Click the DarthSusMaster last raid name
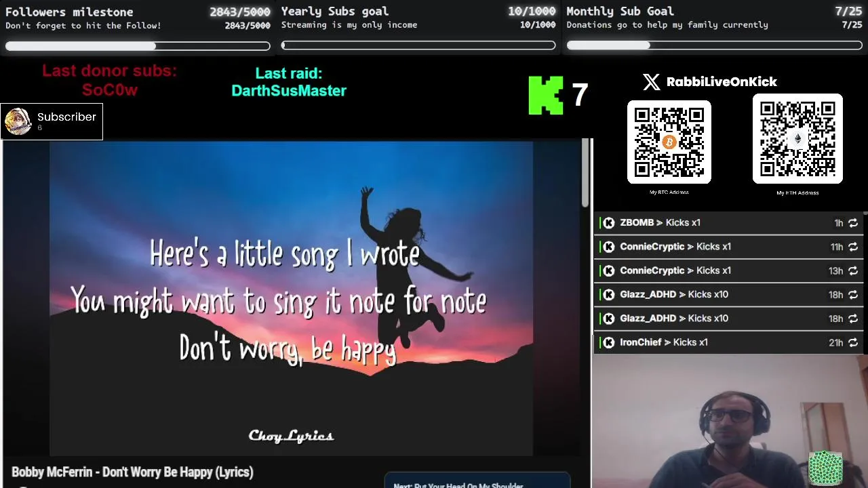868x488 pixels. point(289,91)
